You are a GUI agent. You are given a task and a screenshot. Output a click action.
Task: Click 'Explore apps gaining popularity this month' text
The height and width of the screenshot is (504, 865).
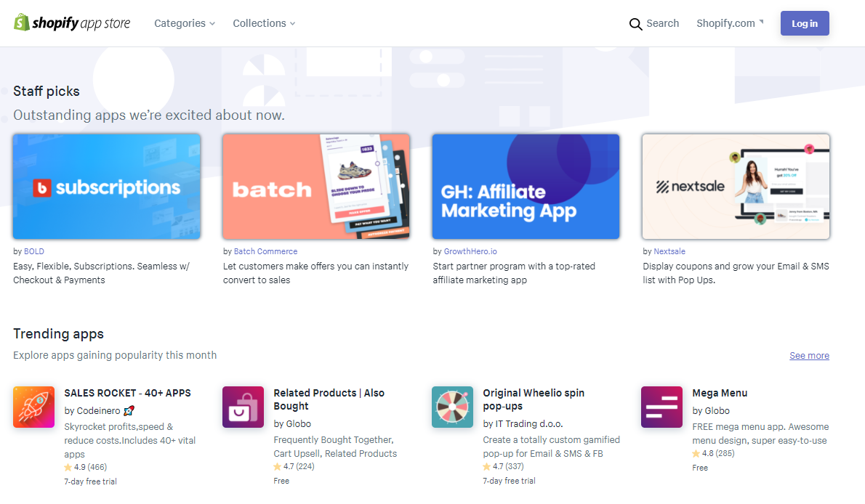115,355
